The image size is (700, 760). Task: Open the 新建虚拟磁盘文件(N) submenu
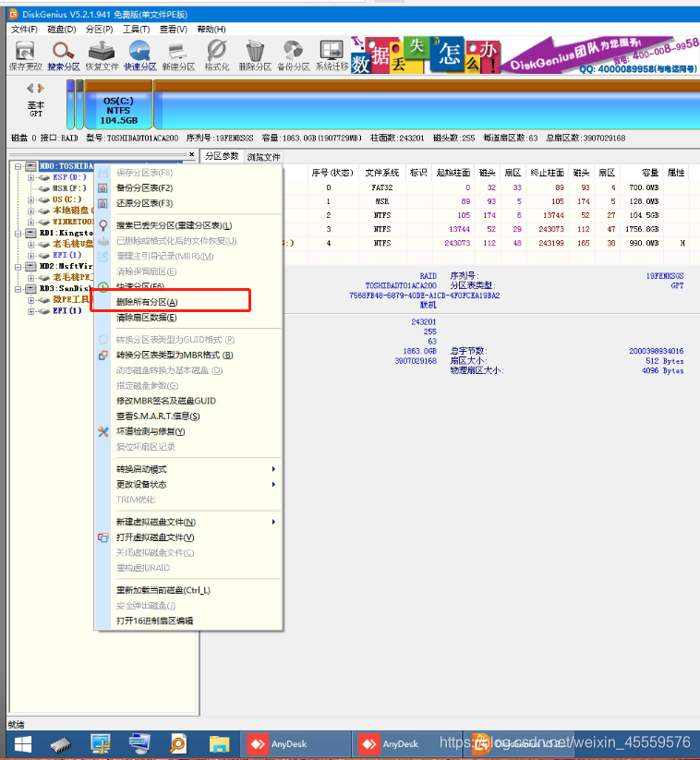[x=188, y=522]
